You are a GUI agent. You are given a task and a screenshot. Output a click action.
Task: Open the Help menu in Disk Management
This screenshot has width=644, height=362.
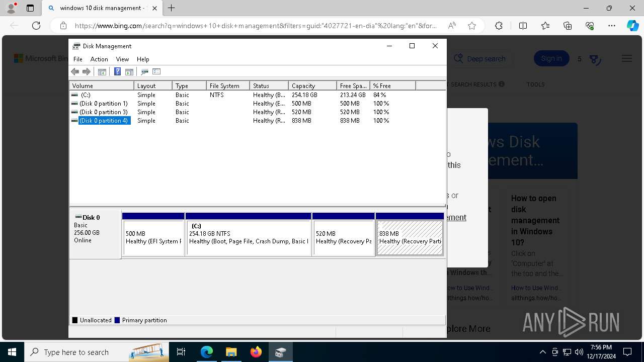[x=143, y=59]
